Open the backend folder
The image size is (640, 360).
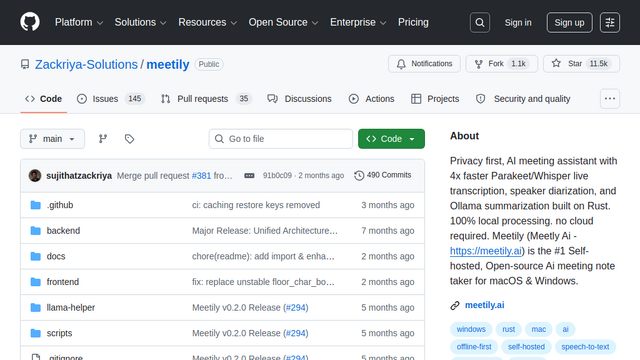pyautogui.click(x=63, y=231)
